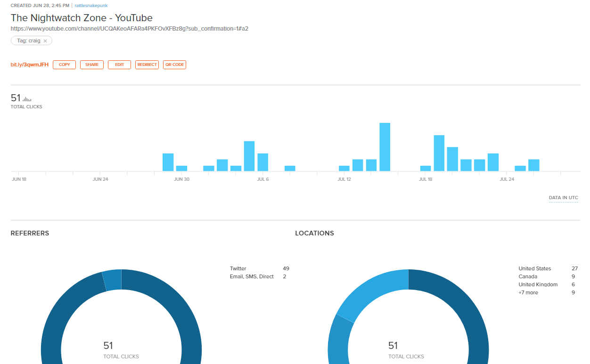Image resolution: width=590 pixels, height=364 pixels.
Task: Click the 49 count beside Twitter
Action: click(x=286, y=268)
